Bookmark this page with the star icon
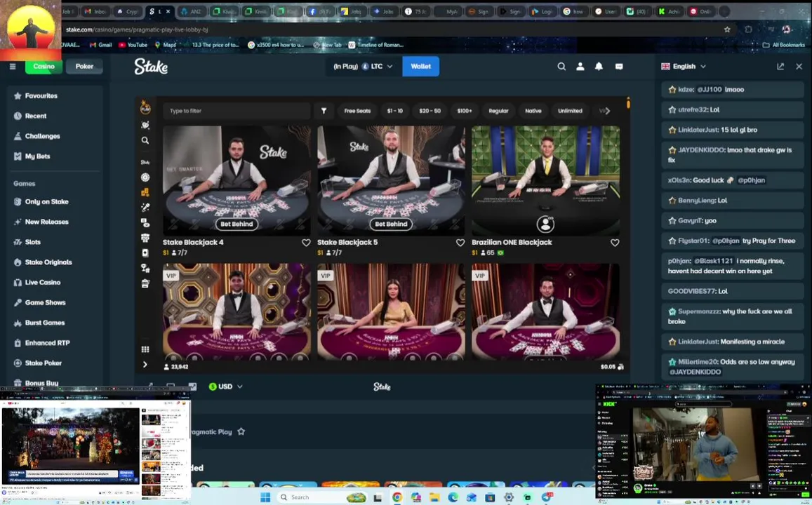 (x=727, y=29)
